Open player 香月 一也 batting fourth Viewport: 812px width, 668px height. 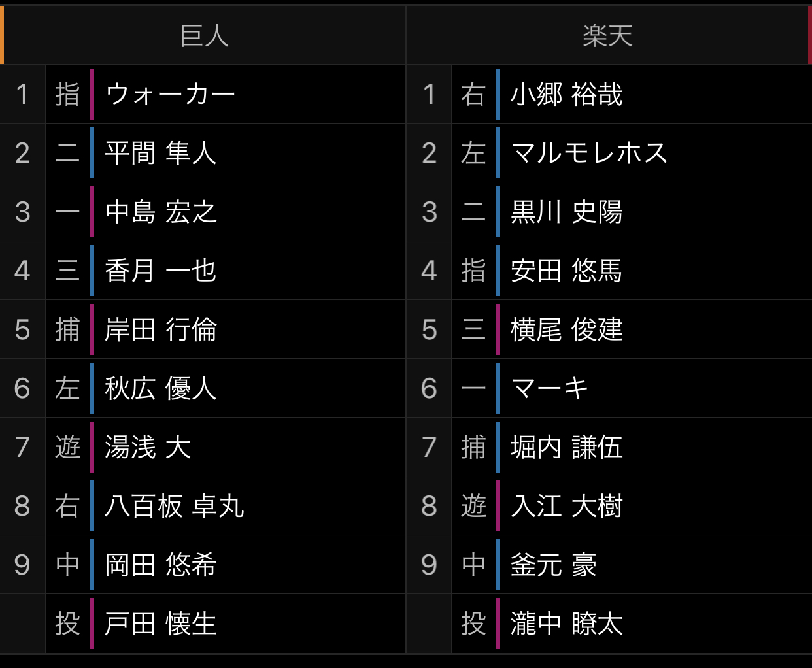(161, 271)
